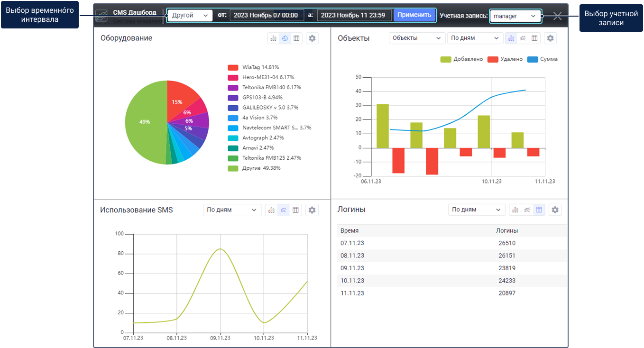Open settings gear for Оборудование panel
This screenshot has height=348, width=644.
pos(312,38)
